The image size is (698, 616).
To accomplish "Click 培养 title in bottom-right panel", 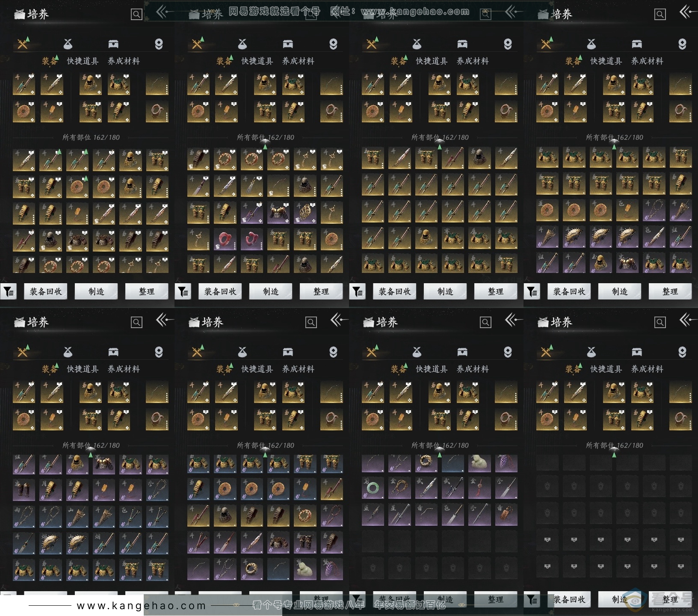I will (x=562, y=322).
